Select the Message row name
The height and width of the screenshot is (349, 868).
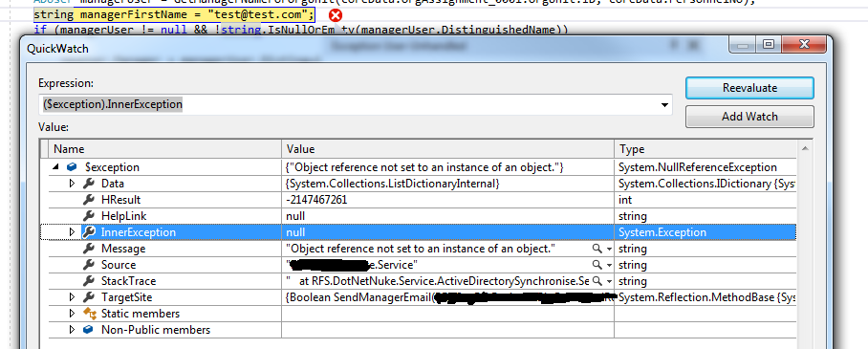point(123,249)
